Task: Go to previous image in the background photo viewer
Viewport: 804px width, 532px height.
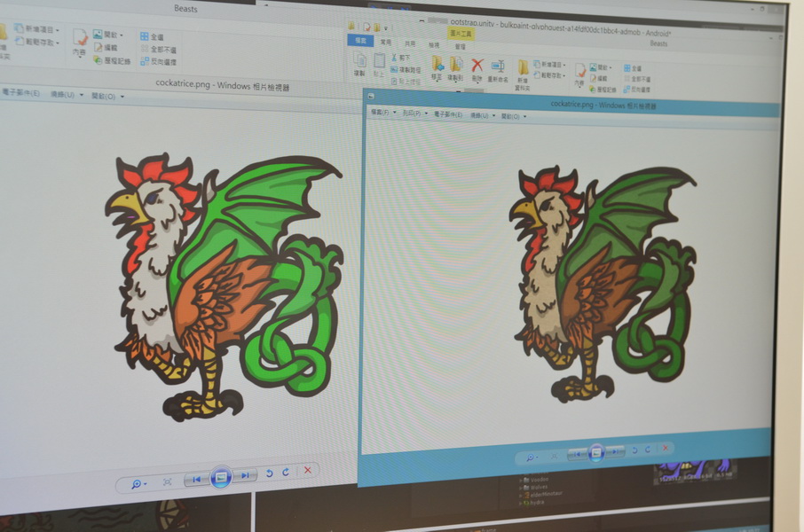Action: [197, 479]
